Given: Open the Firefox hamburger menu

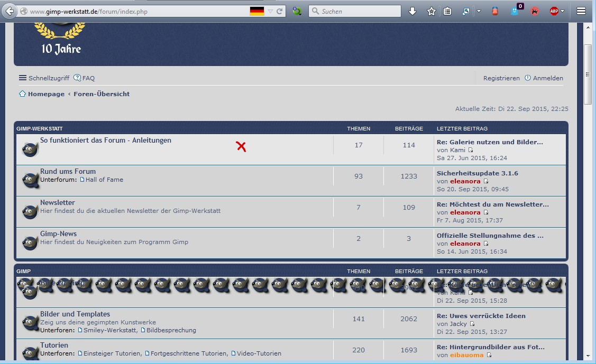Looking at the screenshot, I should coord(581,12).
